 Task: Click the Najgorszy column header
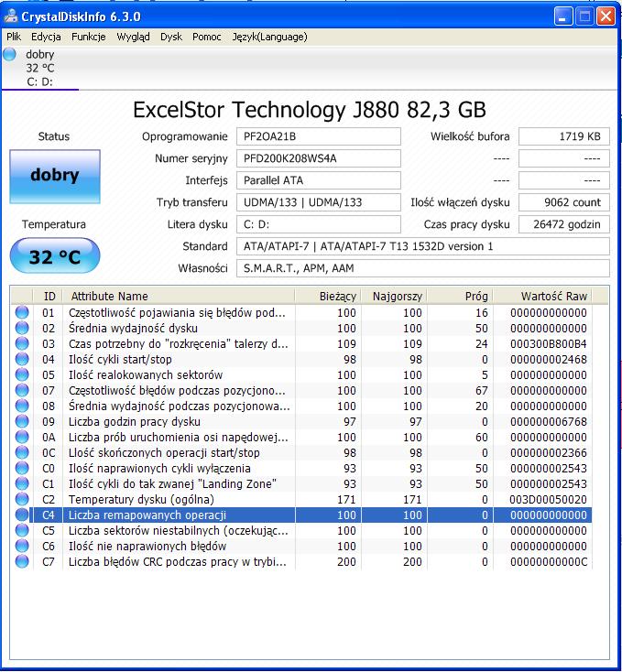pyautogui.click(x=394, y=296)
